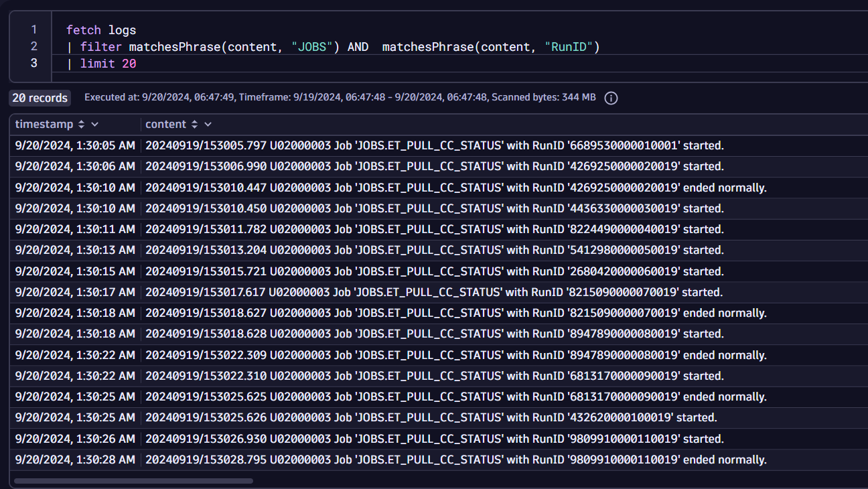Click the "RunID" string in the query
The image size is (868, 489).
tap(570, 46)
